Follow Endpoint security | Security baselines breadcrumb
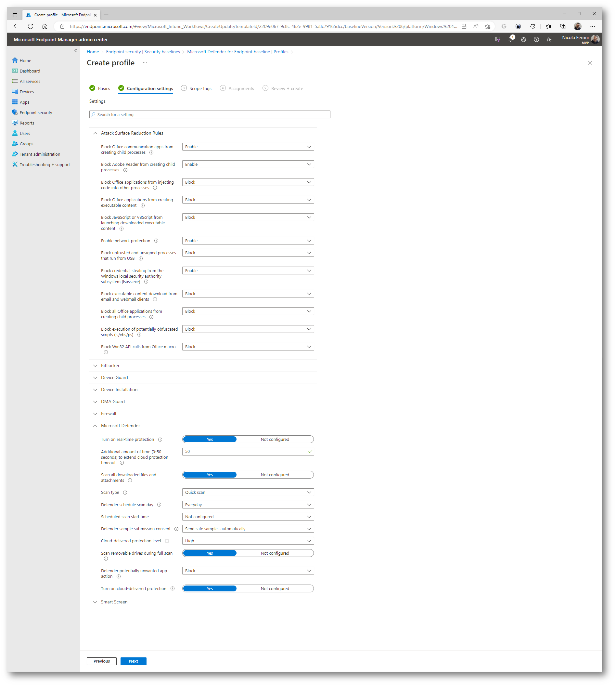Image resolution: width=616 pixels, height=686 pixels. 143,52
